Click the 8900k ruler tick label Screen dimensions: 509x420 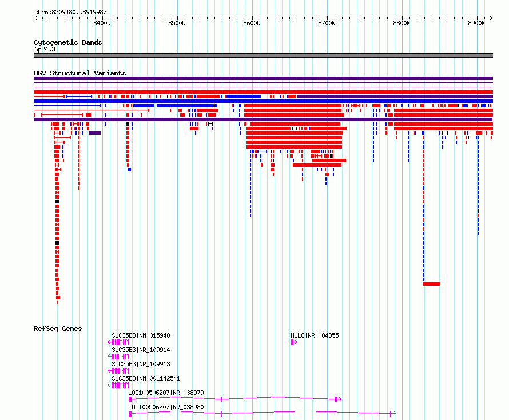(x=476, y=23)
